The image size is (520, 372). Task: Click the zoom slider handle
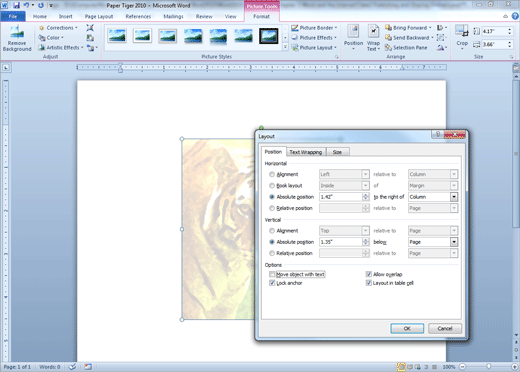[x=489, y=367]
